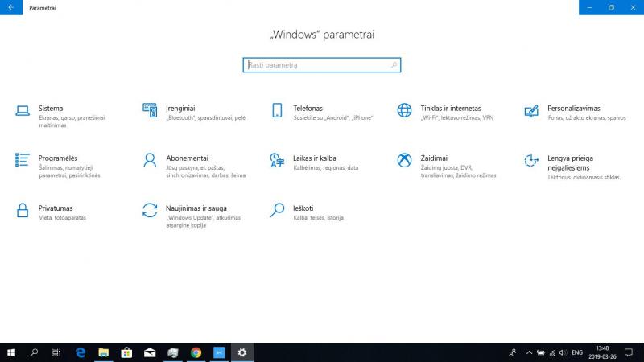The width and height of the screenshot is (644, 362).
Task: Open the Sistema laptop icon
Action: (23, 111)
